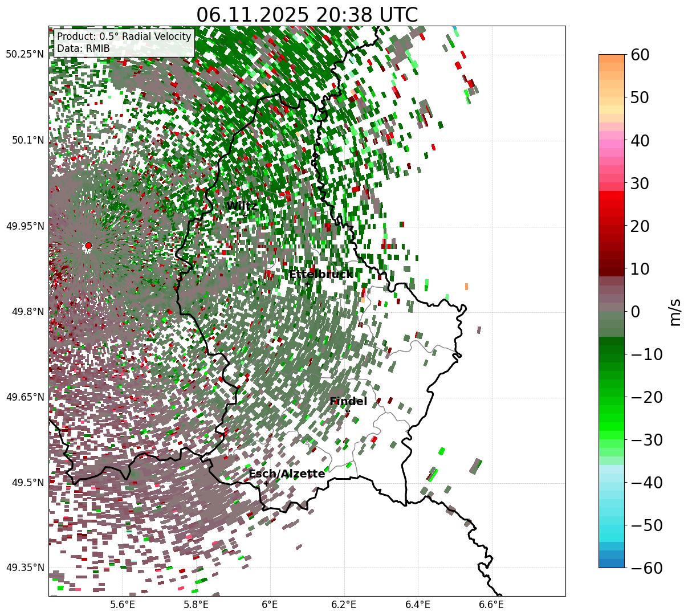
Task: Click the orange top segment of the colorbar
Action: tap(612, 59)
